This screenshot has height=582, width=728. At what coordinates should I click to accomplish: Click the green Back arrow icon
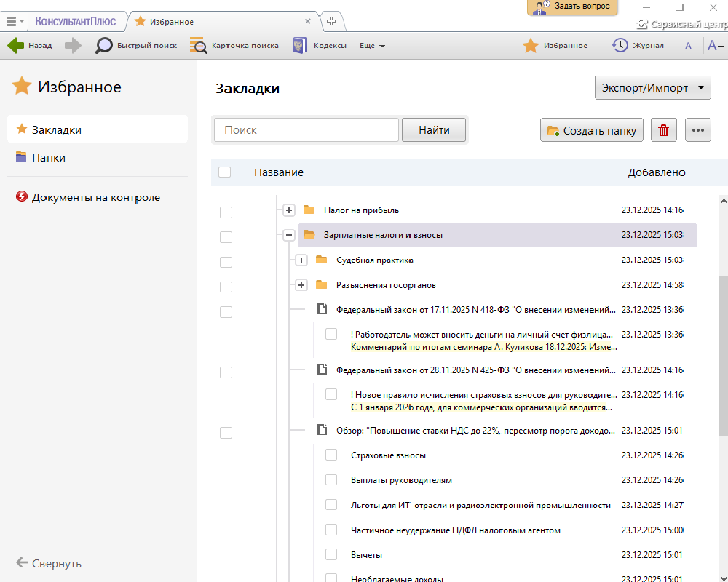16,46
